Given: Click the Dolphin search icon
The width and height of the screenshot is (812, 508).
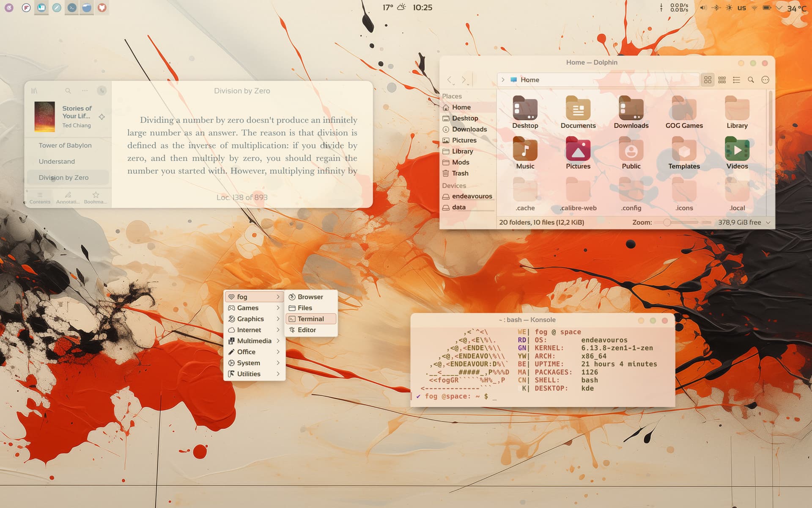Looking at the screenshot, I should point(751,80).
